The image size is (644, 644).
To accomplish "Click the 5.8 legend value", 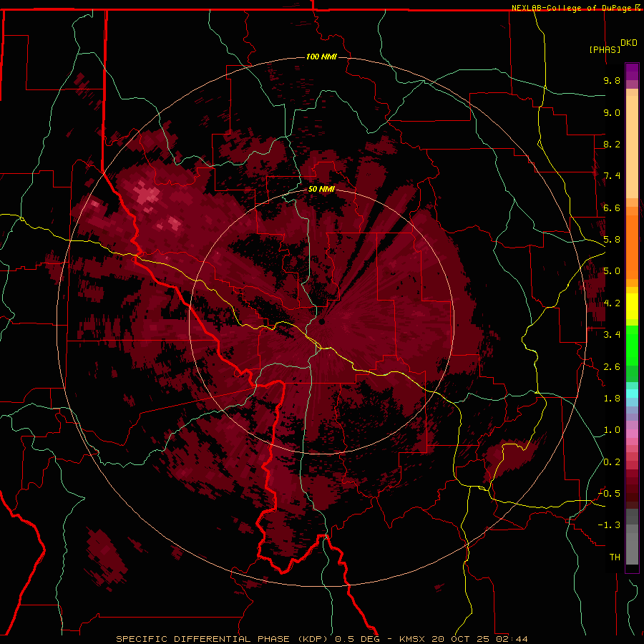I will pos(612,240).
